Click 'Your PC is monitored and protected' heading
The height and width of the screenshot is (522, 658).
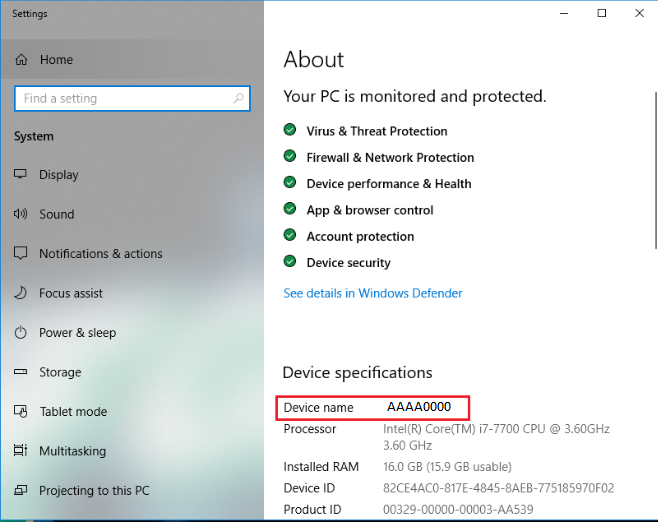pos(415,97)
